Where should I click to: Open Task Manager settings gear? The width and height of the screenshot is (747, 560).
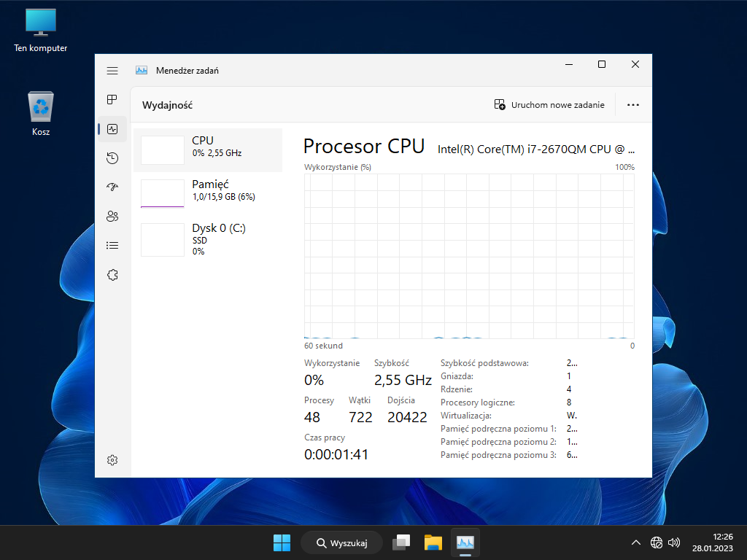(112, 460)
